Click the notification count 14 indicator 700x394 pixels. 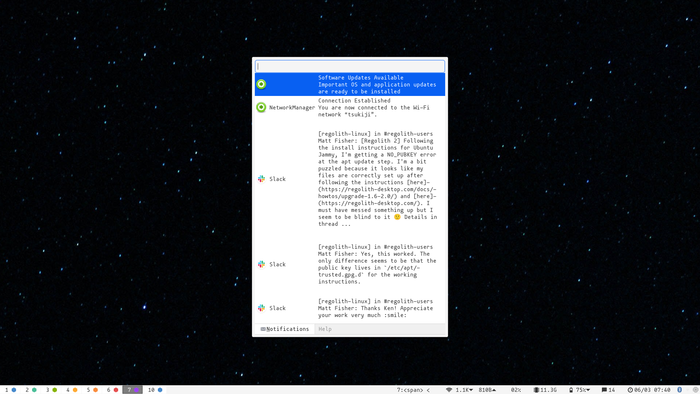pos(608,390)
